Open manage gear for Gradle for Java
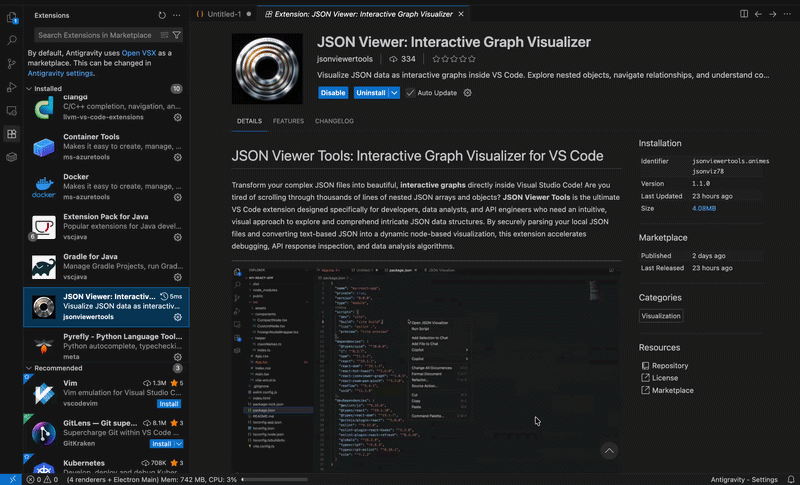This screenshot has height=485, width=800. coord(178,277)
